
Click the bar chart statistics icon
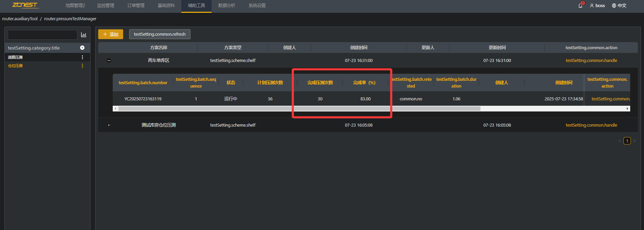[84, 35]
